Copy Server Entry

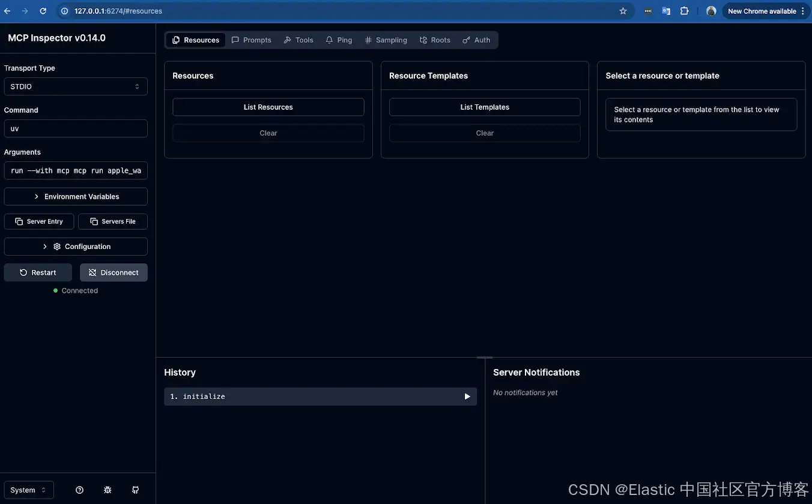pyautogui.click(x=39, y=221)
